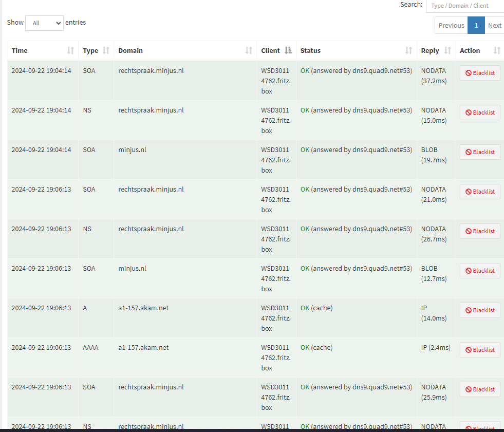Viewport: 504px width, 432px height.
Task: Go to the Next page
Action: point(494,25)
